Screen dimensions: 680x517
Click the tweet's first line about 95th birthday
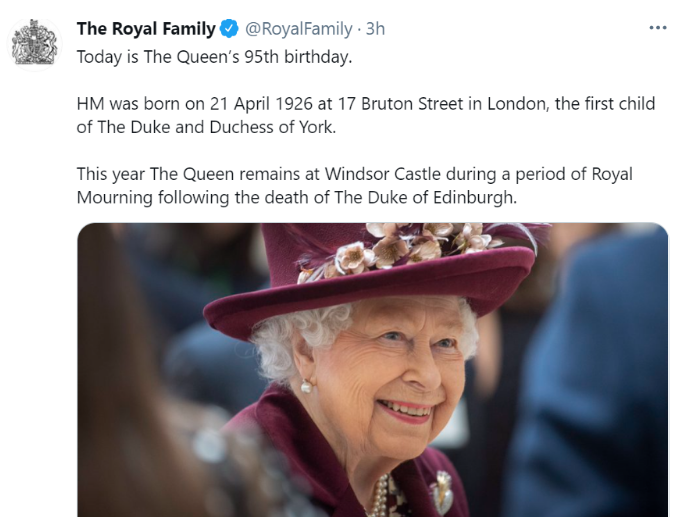click(x=214, y=57)
